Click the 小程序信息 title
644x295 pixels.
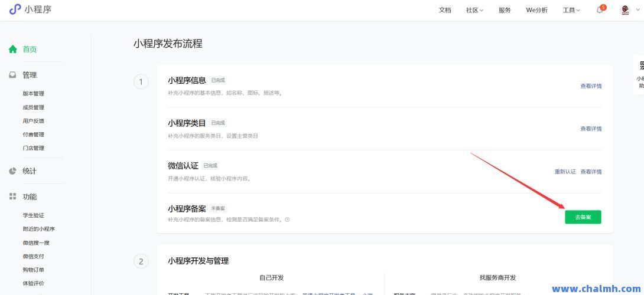click(187, 80)
